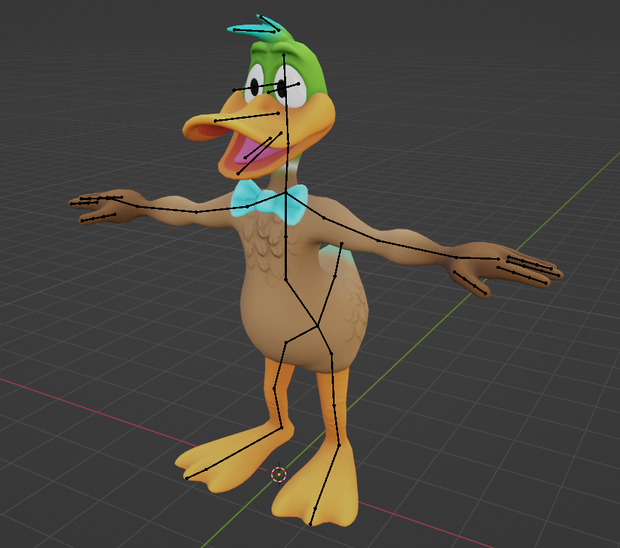Select the forearm bone of the screen-right arm

tap(418, 249)
